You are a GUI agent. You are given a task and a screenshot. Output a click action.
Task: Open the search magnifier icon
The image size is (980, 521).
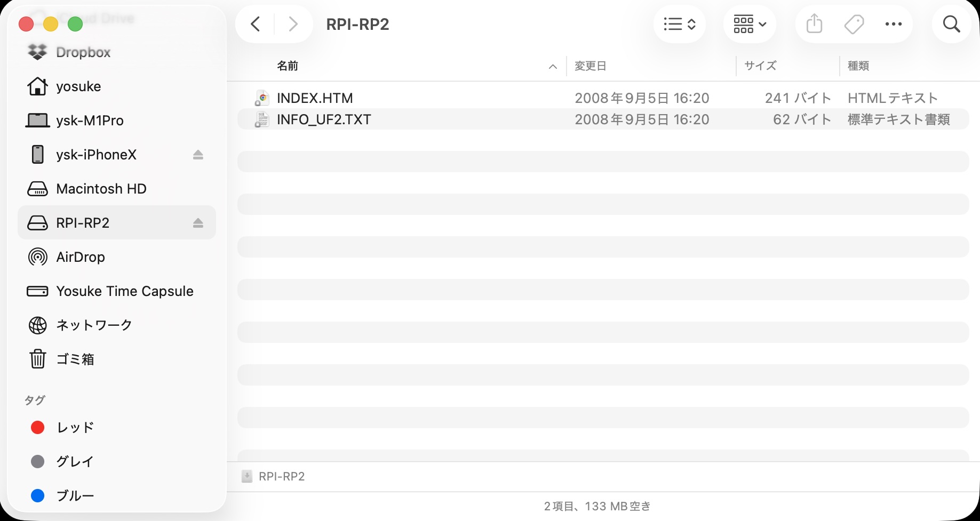click(x=951, y=24)
